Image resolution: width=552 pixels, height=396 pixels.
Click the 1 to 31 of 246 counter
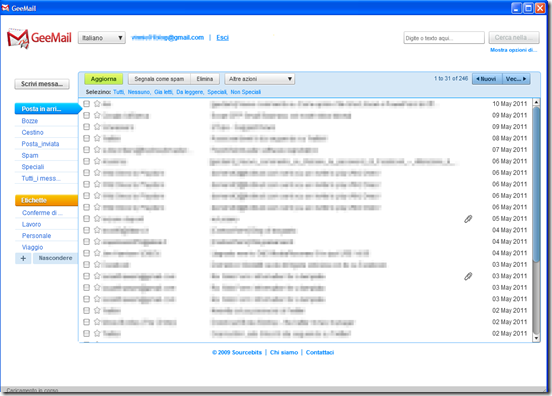pyautogui.click(x=451, y=78)
